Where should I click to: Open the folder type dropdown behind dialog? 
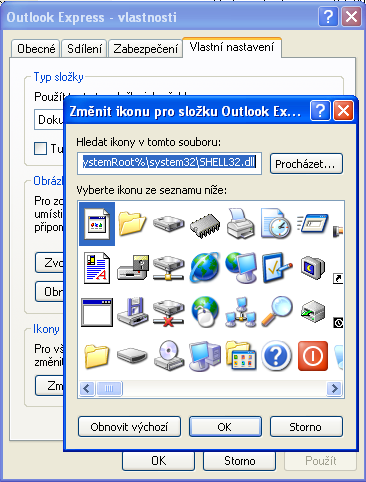49,120
